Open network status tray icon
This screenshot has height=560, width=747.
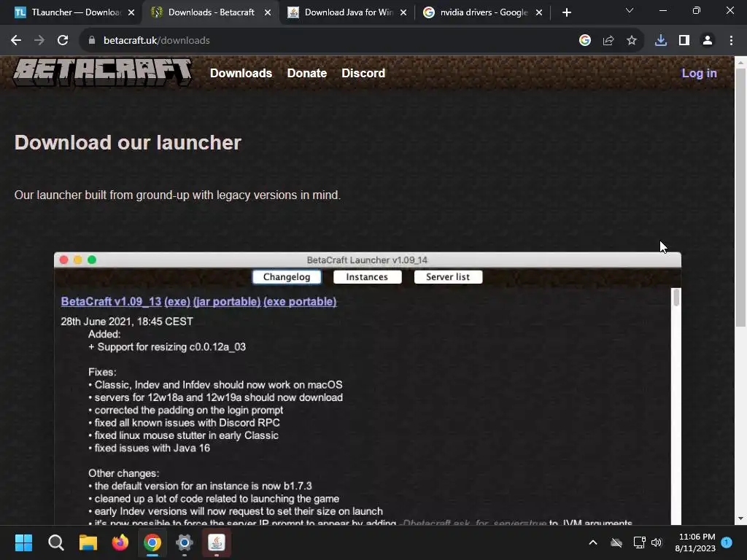(x=639, y=542)
